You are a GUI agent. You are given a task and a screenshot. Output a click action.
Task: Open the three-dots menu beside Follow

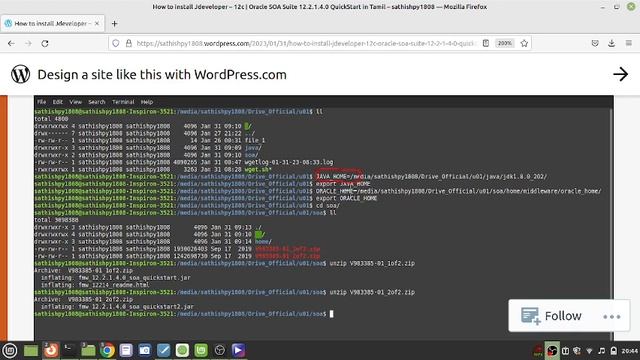click(x=612, y=317)
